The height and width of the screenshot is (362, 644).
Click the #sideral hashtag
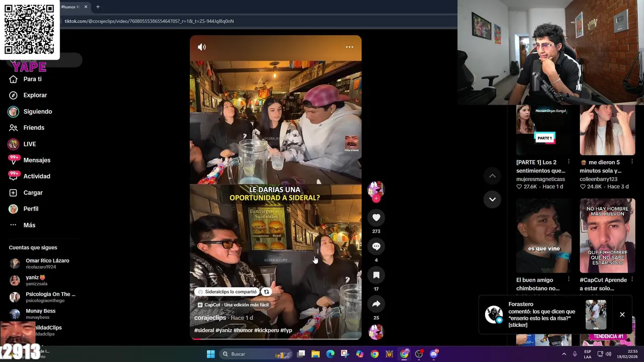(x=204, y=330)
